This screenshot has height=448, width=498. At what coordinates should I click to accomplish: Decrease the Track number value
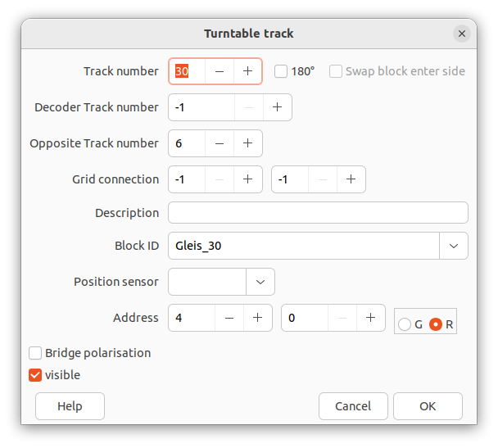tap(220, 71)
